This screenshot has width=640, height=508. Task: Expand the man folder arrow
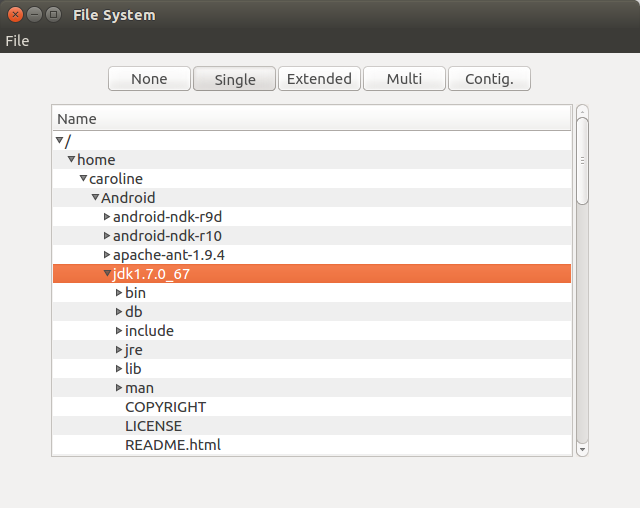point(119,388)
